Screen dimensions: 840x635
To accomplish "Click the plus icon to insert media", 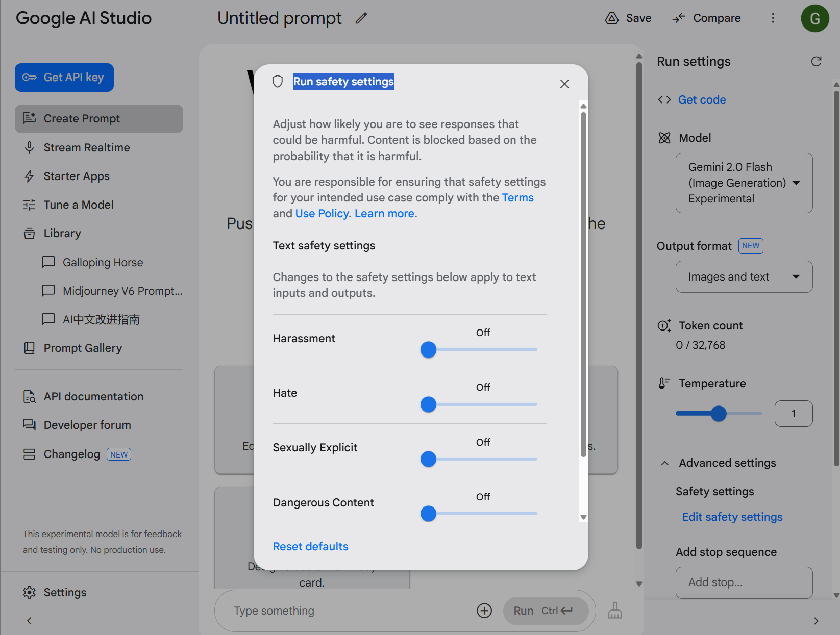I will 484,611.
